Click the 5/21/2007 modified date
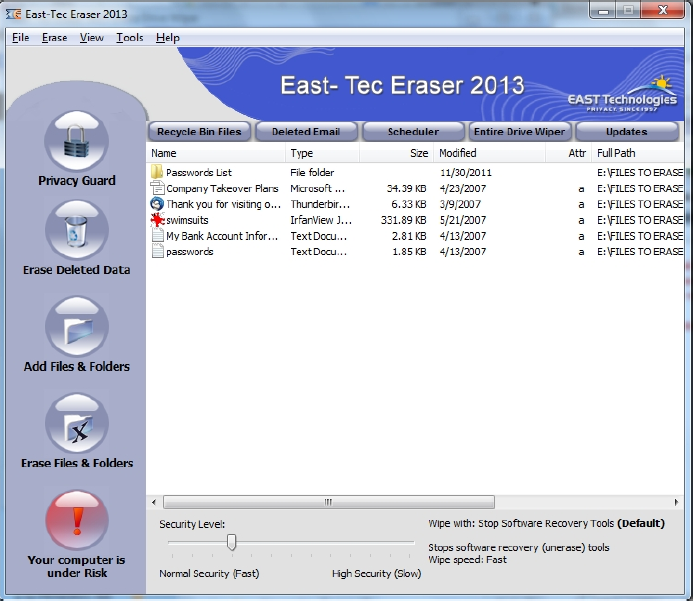The width and height of the screenshot is (694, 601). pyautogui.click(x=463, y=220)
